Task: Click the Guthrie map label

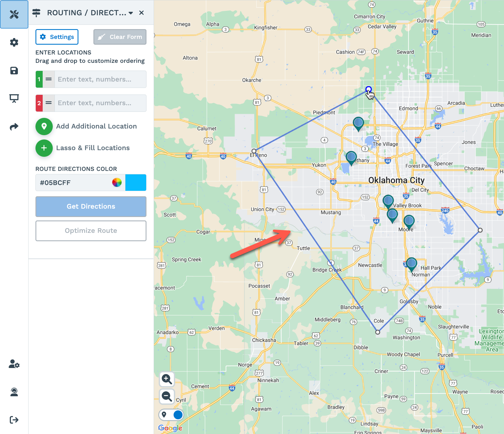Action: tap(425, 21)
